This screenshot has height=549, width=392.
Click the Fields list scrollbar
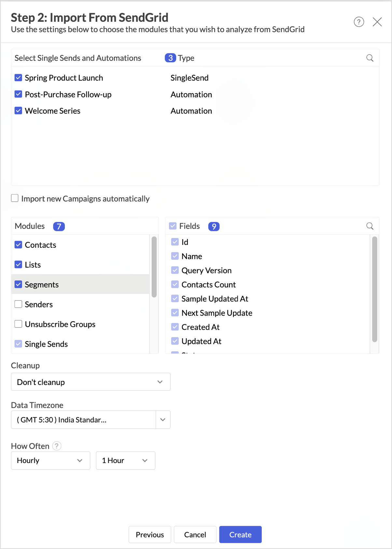point(374,289)
